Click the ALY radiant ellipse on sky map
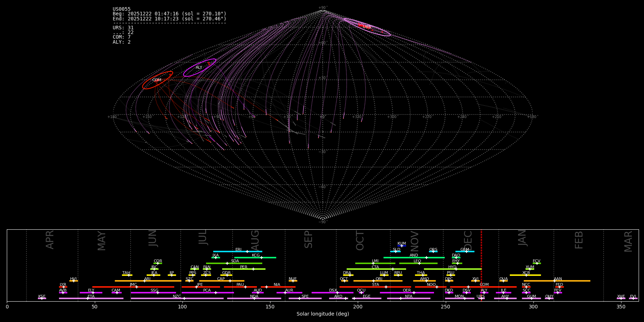This screenshot has height=322, width=644. point(200,68)
